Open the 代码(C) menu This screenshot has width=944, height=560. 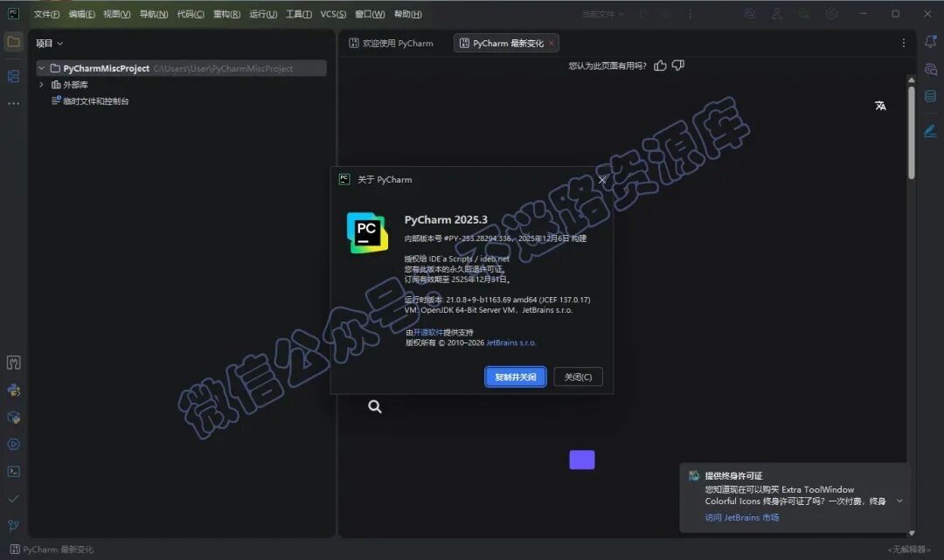pyautogui.click(x=191, y=14)
